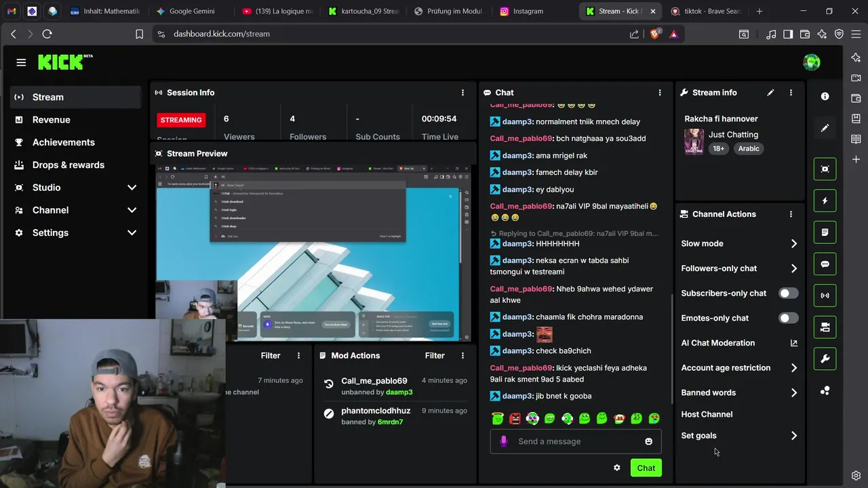Click the broadcast signal widget icon
868x488 pixels.
[x=825, y=296]
